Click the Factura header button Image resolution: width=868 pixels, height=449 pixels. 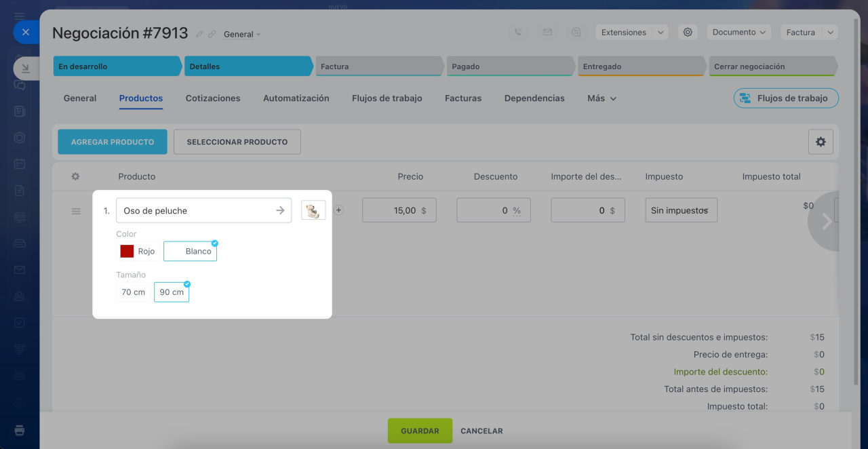800,32
